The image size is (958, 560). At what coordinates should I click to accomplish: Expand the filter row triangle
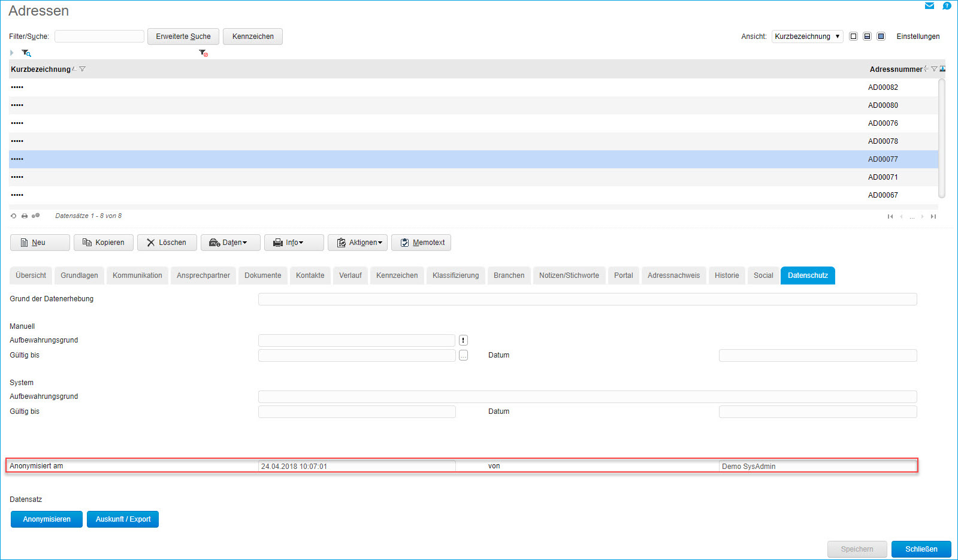point(11,53)
